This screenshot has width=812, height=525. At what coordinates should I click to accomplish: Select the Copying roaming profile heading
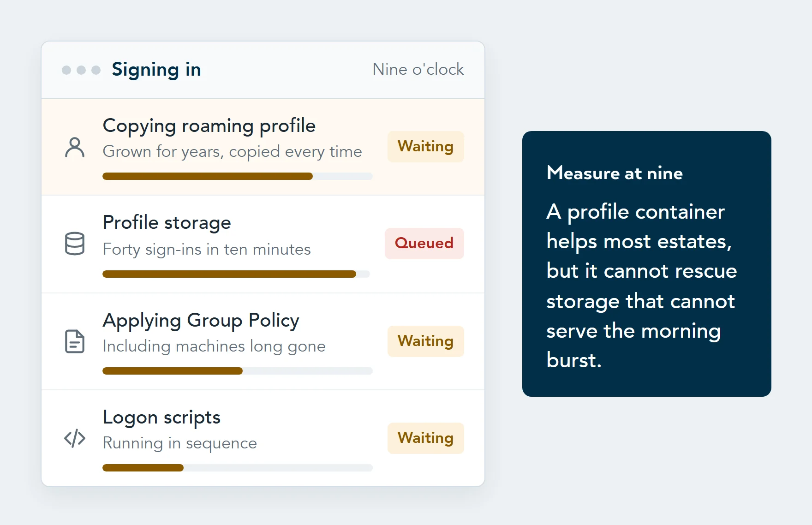click(209, 126)
